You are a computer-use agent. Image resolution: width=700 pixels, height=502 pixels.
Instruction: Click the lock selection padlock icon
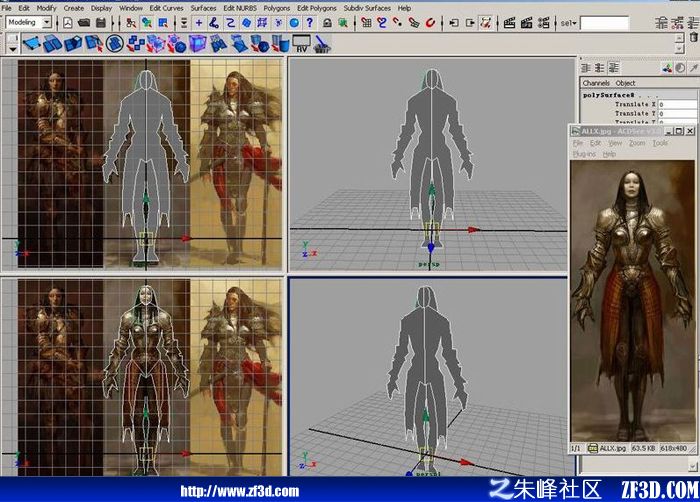coord(327,23)
